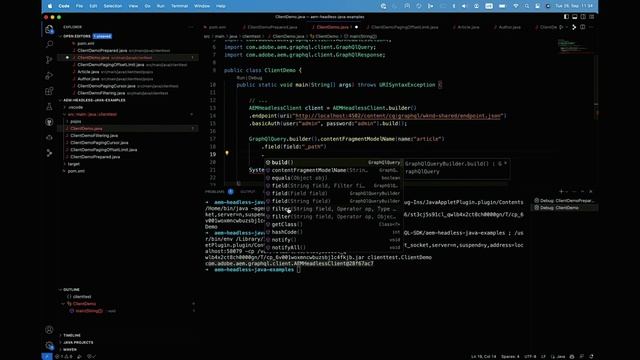This screenshot has width=640, height=360.
Task: Open the Run menu in menu bar
Action: click(x=160, y=6)
